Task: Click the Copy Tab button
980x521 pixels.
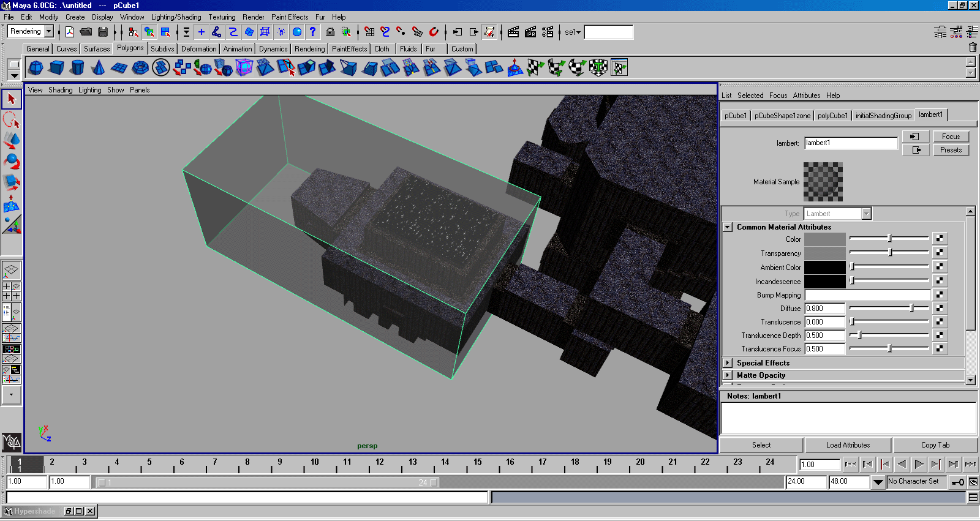Action: tap(935, 445)
